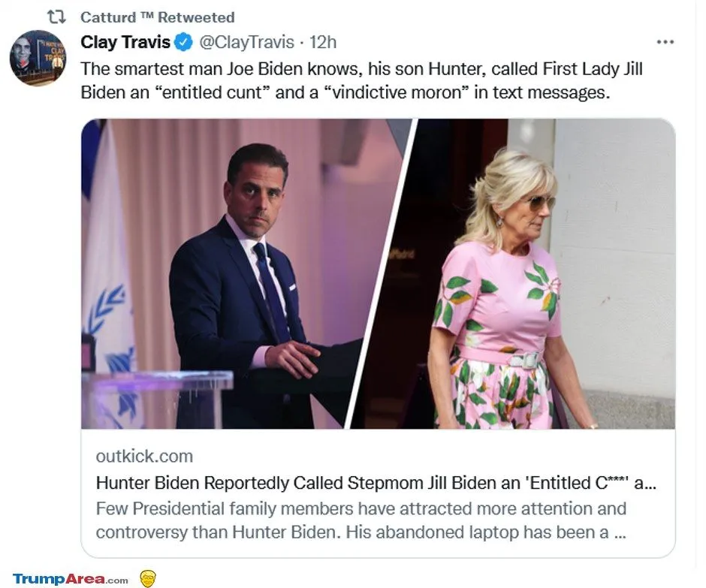The height and width of the screenshot is (588, 706).
Task: Open the 'Hunter Biden Reportedly Called' headline
Action: point(376,483)
